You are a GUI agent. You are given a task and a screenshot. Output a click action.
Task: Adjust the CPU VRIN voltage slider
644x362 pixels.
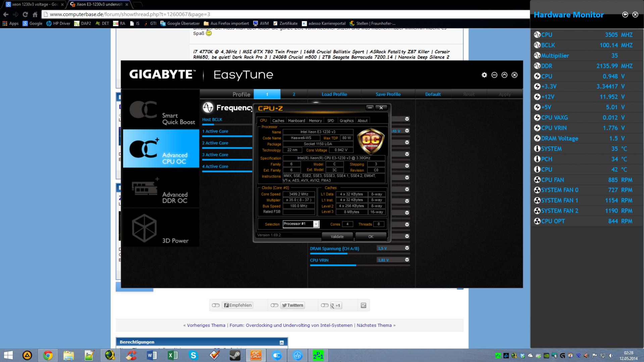point(360,265)
